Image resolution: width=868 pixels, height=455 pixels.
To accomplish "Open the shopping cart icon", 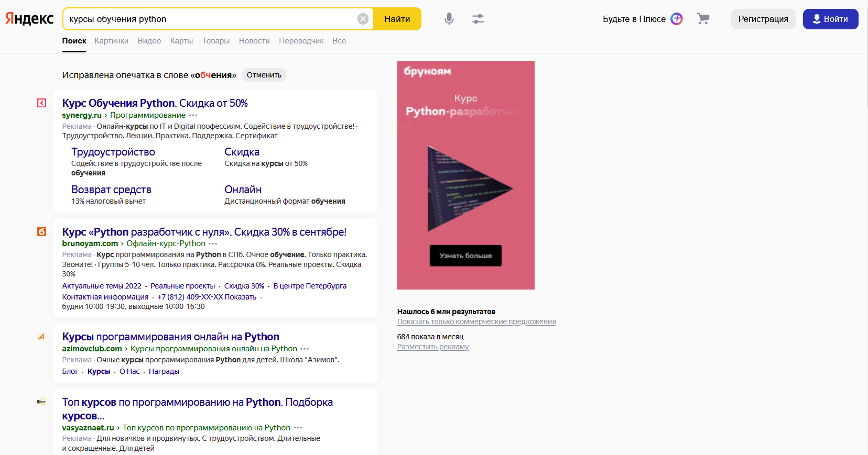I will (703, 19).
